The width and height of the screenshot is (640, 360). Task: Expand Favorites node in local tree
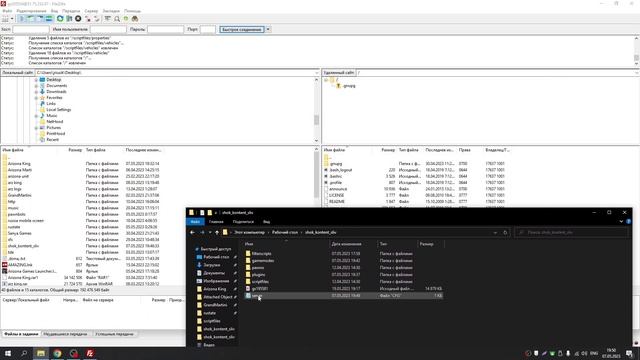36,98
